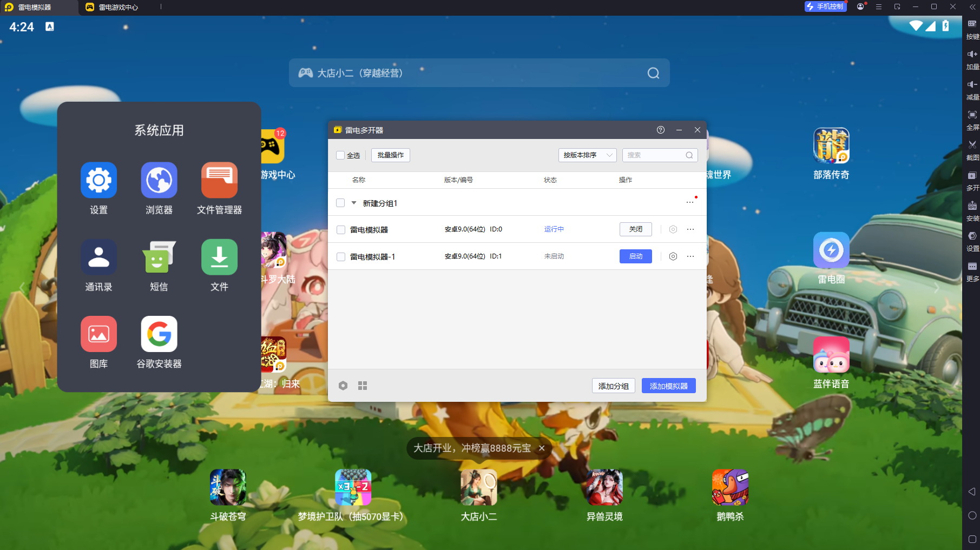Click the 添加分组 button
This screenshot has height=550, width=980.
tap(614, 386)
